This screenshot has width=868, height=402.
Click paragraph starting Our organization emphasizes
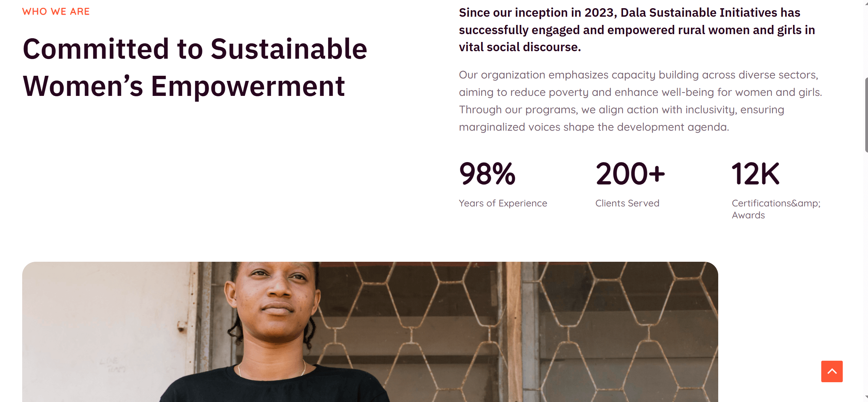click(x=641, y=101)
